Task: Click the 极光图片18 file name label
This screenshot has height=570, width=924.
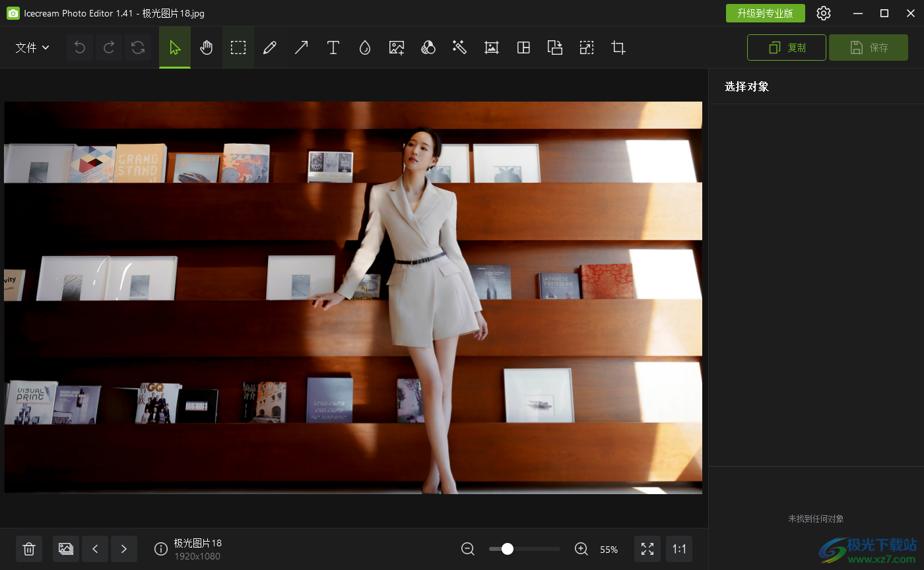Action: (x=198, y=543)
